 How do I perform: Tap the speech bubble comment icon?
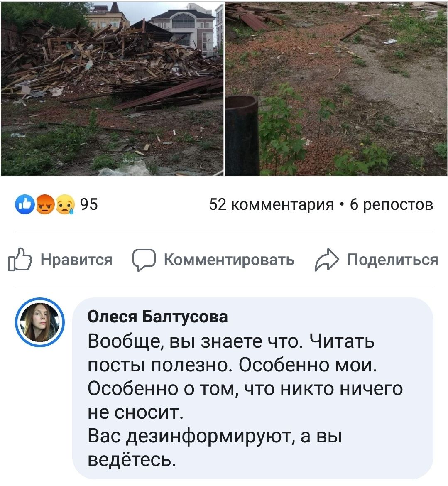144,260
